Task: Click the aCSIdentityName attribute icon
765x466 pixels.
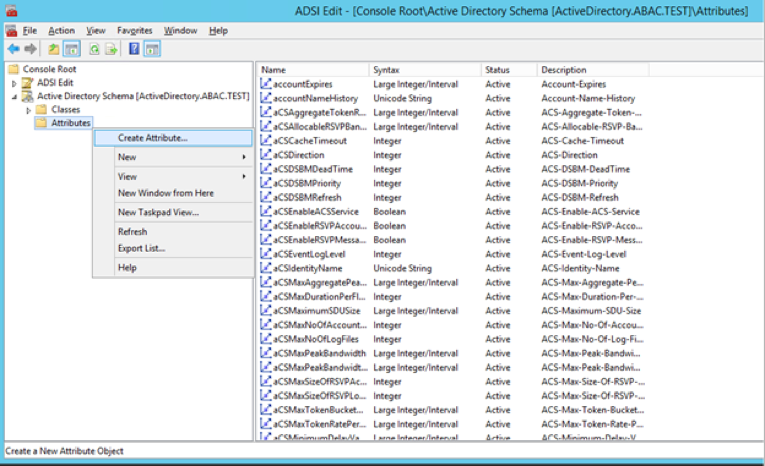Action: coord(265,268)
